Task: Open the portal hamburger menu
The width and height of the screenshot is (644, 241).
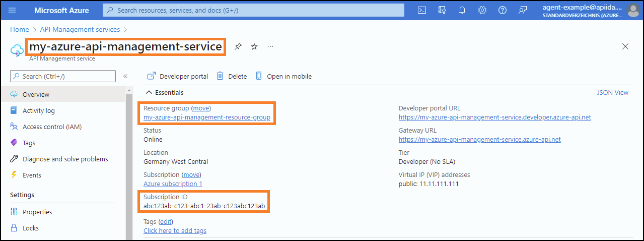Action: (x=13, y=10)
